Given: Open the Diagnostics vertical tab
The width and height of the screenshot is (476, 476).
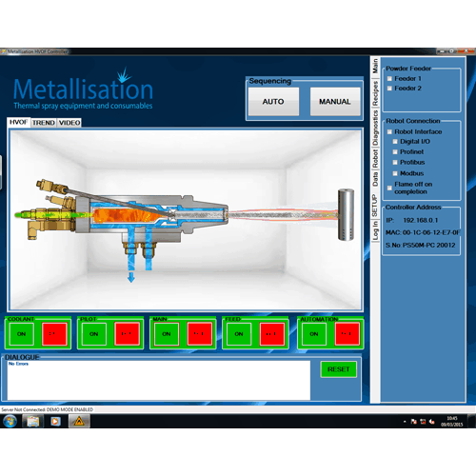Looking at the screenshot, I should point(375,128).
